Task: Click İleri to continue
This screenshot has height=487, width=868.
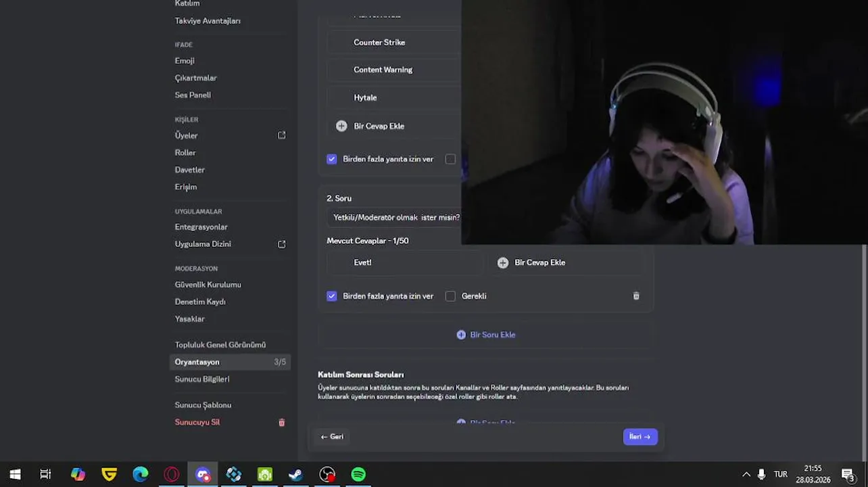Action: [x=640, y=437]
